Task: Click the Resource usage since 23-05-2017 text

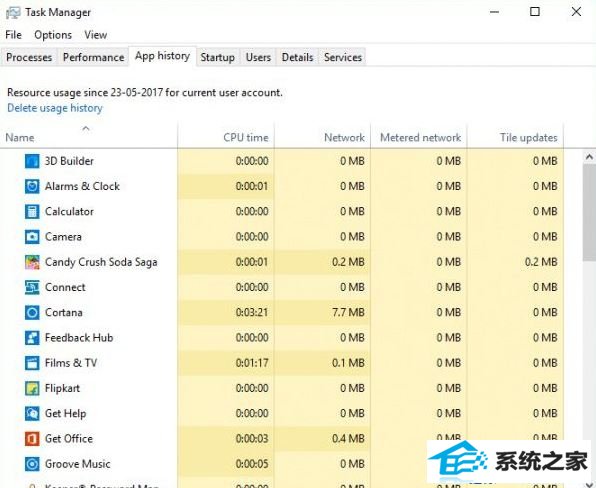Action: pyautogui.click(x=144, y=93)
